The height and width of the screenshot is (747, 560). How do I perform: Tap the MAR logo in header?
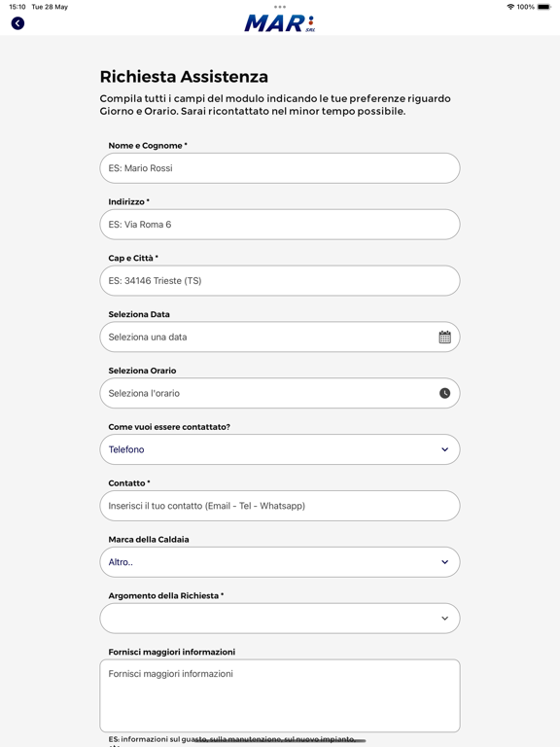click(x=280, y=23)
